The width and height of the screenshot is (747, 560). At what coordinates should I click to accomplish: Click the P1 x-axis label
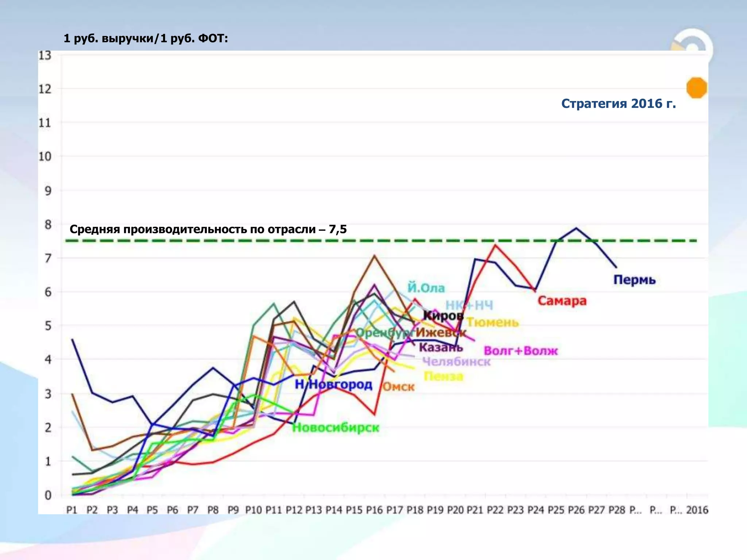[72, 510]
